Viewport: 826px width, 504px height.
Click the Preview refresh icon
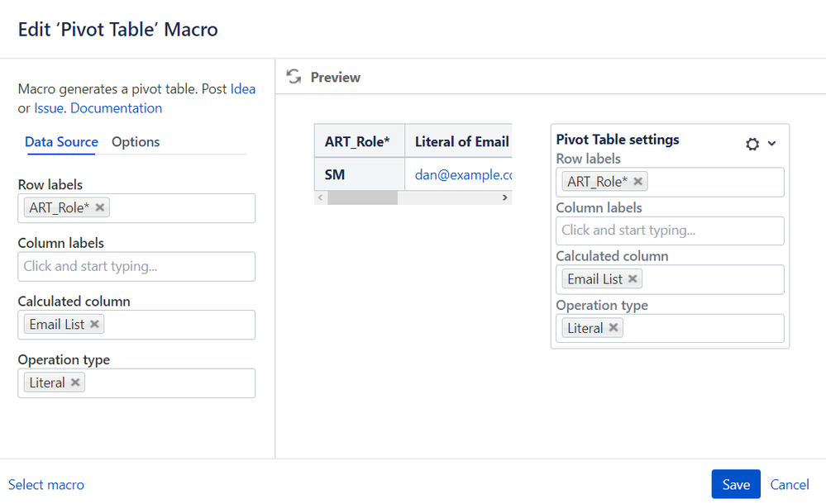tap(293, 77)
